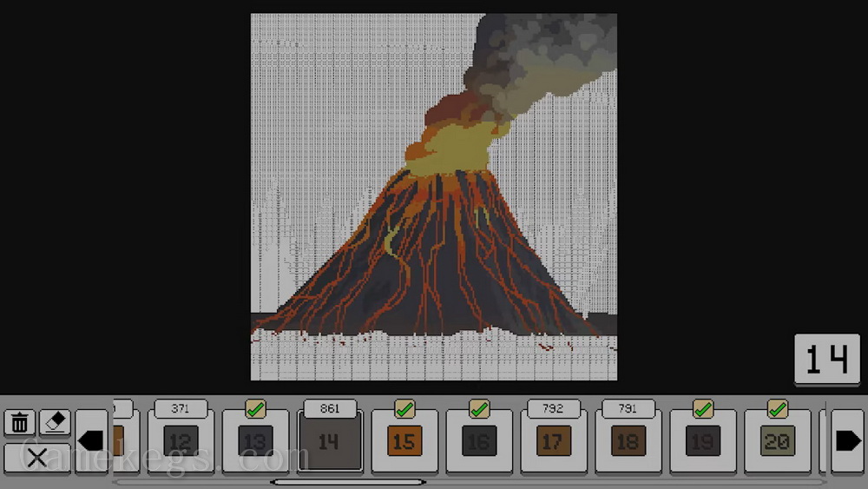The image size is (868, 489).
Task: Choose dark color swatch 19
Action: click(x=702, y=441)
